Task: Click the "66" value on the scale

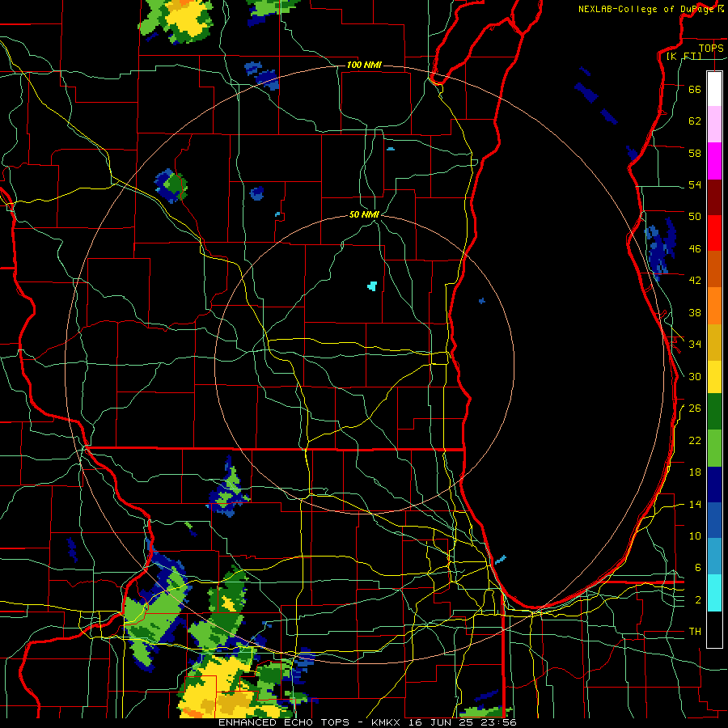Action: click(695, 89)
